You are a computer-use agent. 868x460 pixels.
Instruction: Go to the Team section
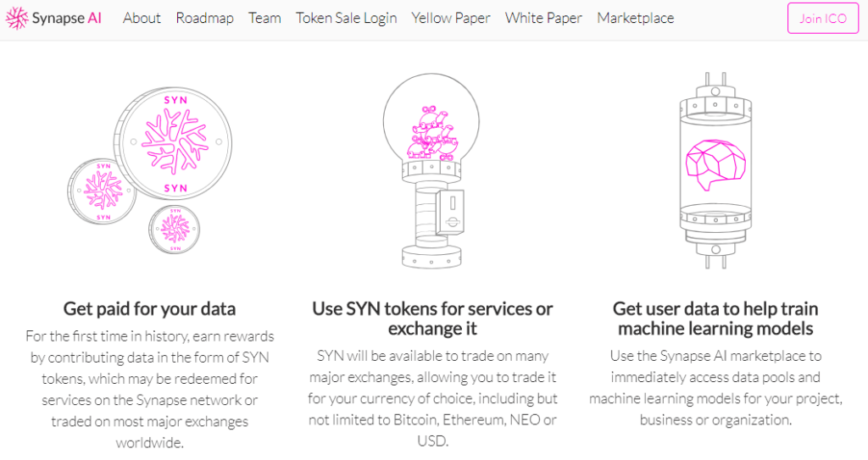[x=264, y=19]
